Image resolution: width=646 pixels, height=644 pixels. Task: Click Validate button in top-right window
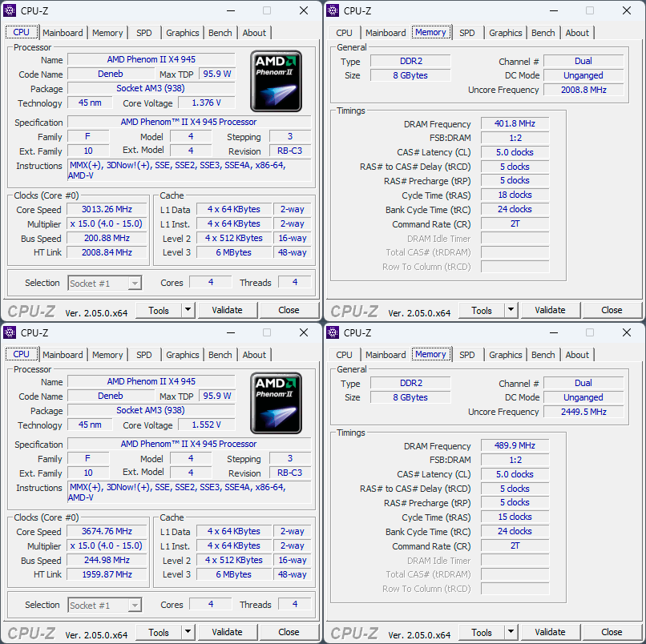(x=551, y=310)
